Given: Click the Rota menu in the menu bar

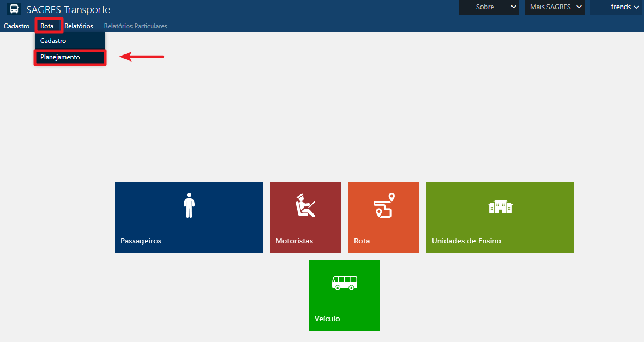Looking at the screenshot, I should coord(47,26).
